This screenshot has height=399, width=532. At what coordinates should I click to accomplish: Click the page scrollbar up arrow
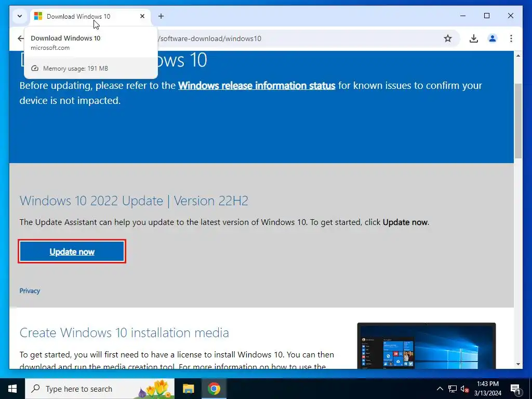click(x=518, y=55)
